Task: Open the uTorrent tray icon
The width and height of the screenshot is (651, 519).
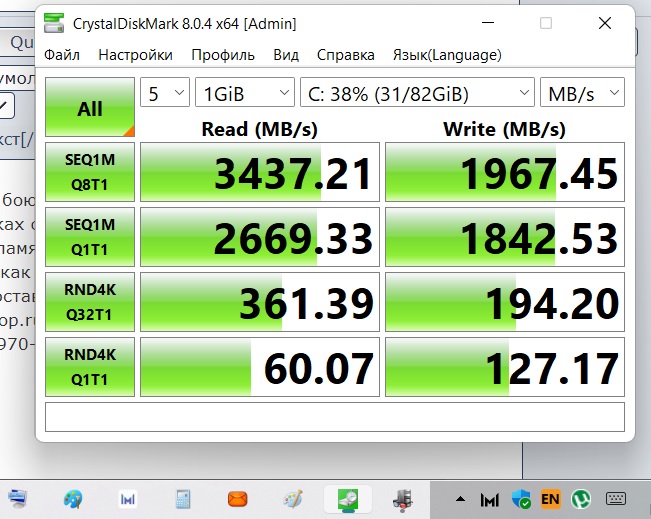Action: coord(581,499)
